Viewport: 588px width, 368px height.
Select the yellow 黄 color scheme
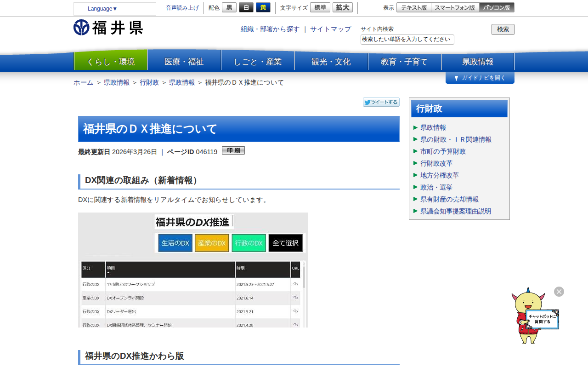[263, 7]
